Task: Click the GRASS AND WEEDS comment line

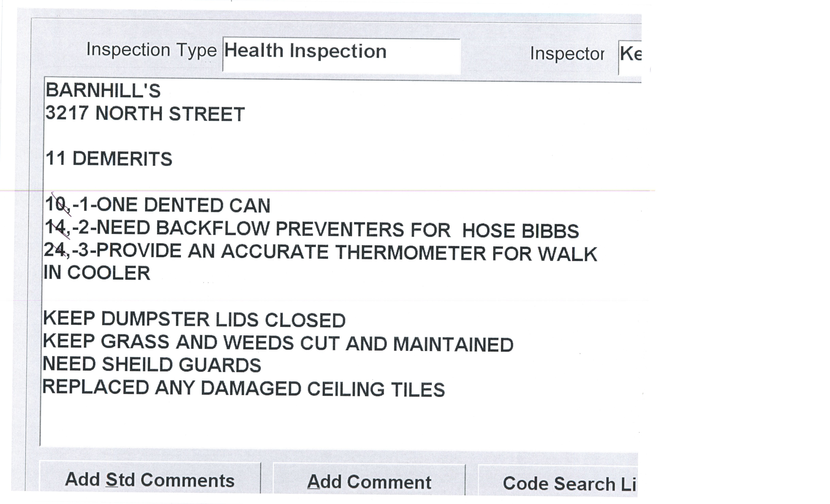Action: pos(278,343)
